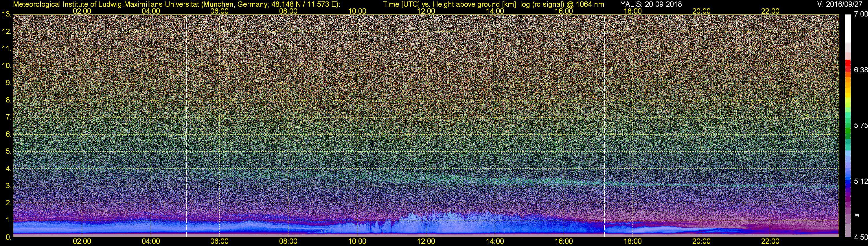Click the '10.' height axis label
Screen dimensions: 868x246
click(6, 66)
